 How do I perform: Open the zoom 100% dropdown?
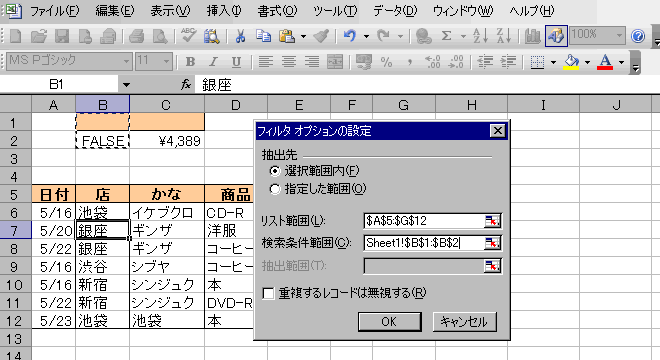619,36
